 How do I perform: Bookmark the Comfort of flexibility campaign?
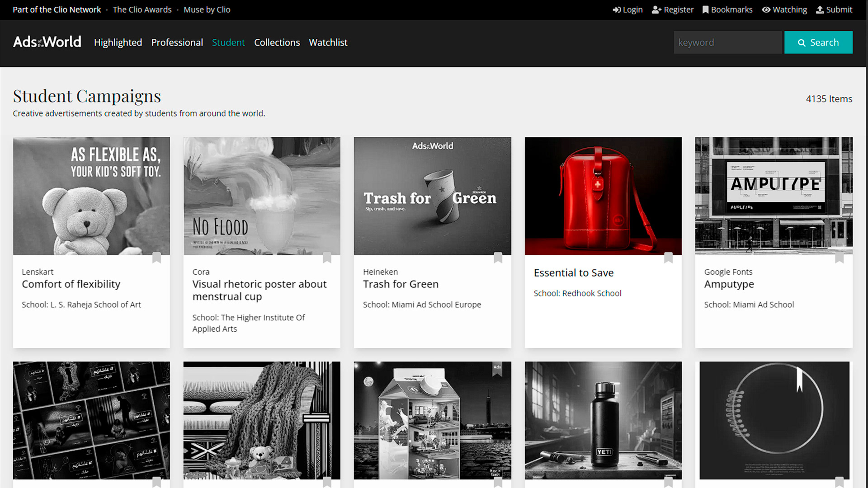pyautogui.click(x=156, y=258)
